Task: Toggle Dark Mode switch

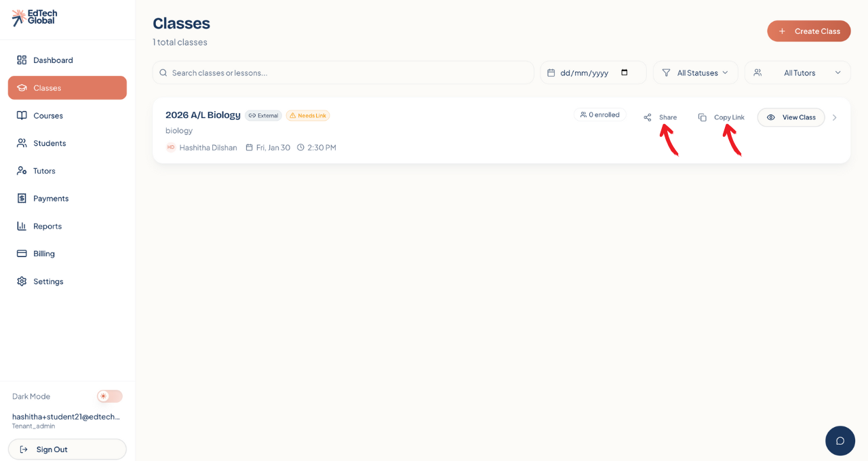Action: [x=109, y=396]
